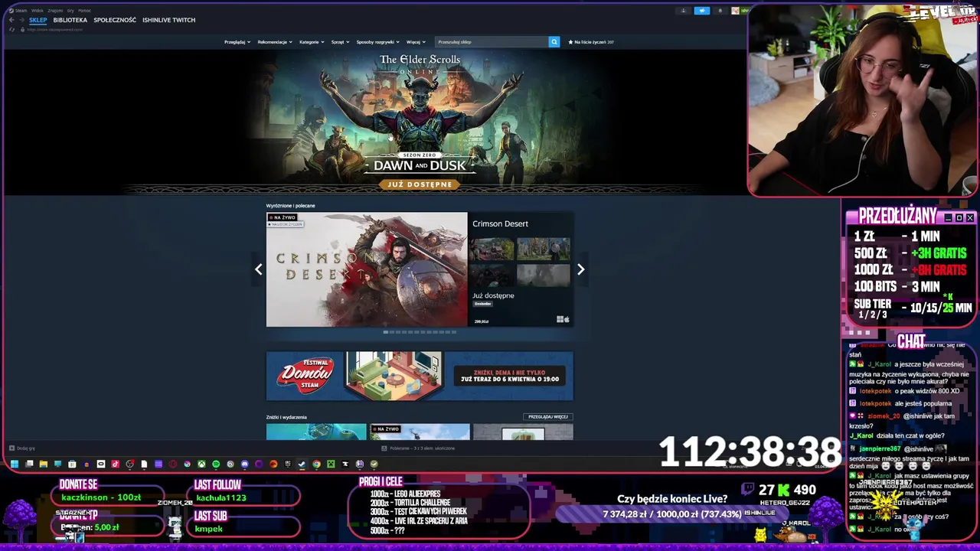
Task: Reload the store page with refresh icon
Action: 11,29
